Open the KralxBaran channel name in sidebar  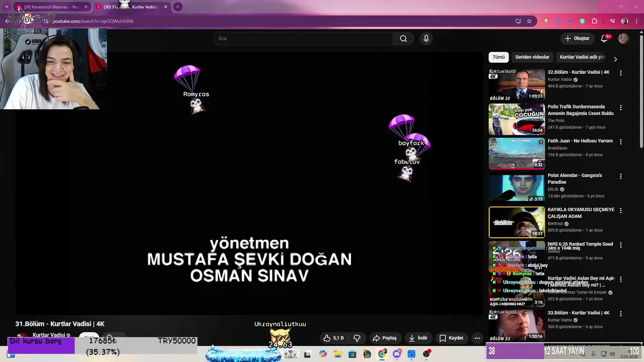[x=557, y=148]
